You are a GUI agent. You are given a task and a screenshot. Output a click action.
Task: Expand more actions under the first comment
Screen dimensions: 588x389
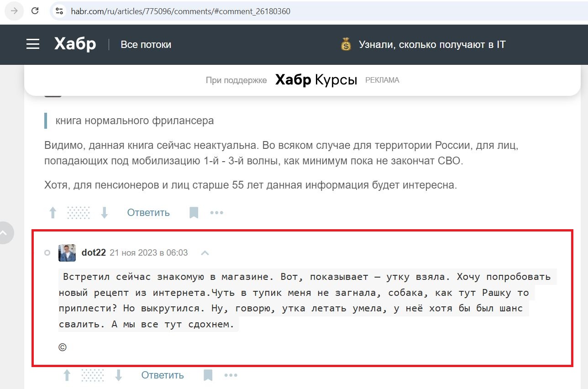coord(217,212)
